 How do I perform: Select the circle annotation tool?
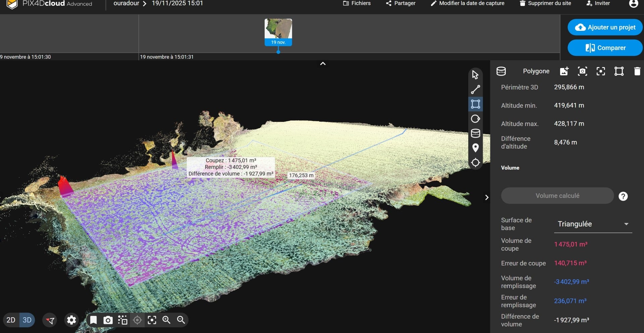475,119
